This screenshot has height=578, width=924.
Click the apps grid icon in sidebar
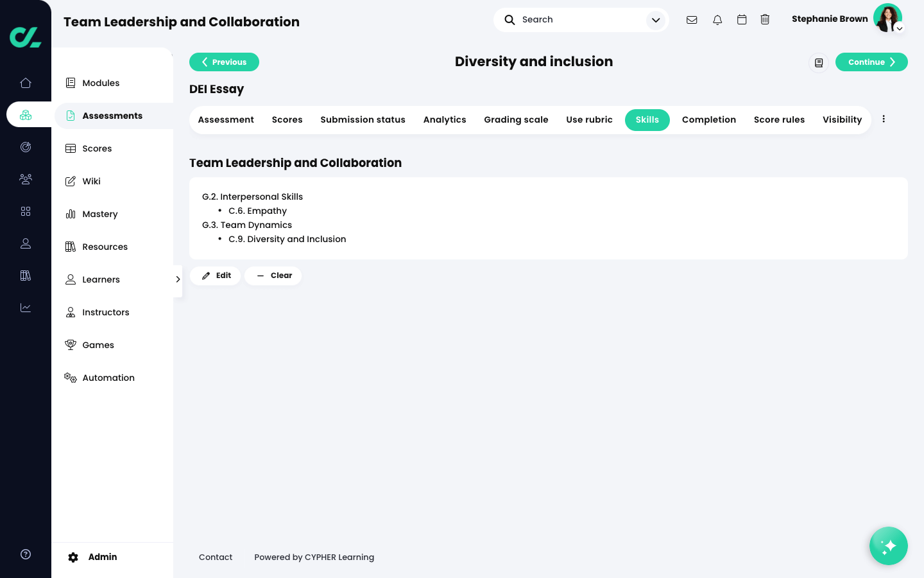(x=26, y=211)
